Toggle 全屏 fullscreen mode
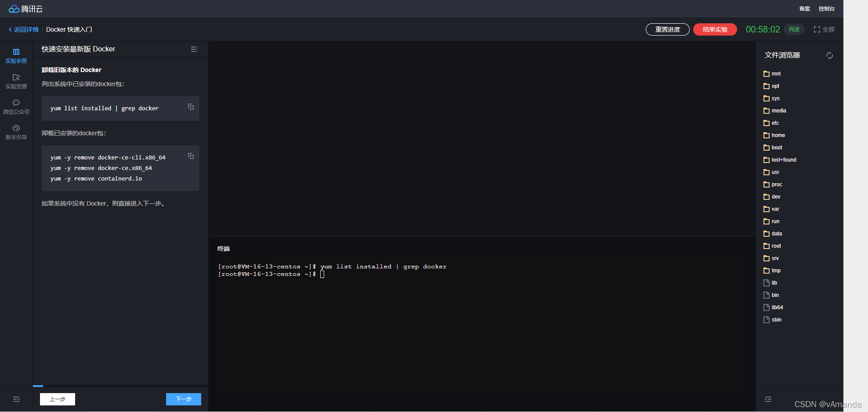This screenshot has width=868, height=412. [x=824, y=29]
